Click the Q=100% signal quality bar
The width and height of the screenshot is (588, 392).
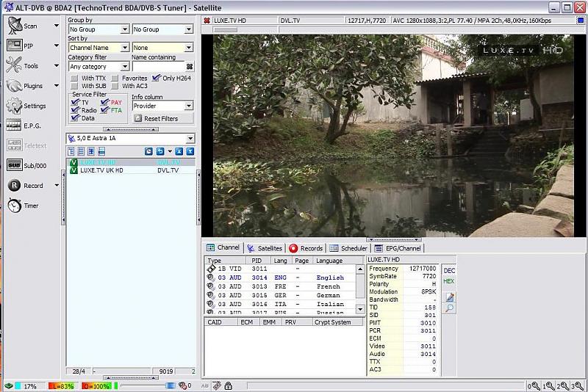tap(96, 385)
